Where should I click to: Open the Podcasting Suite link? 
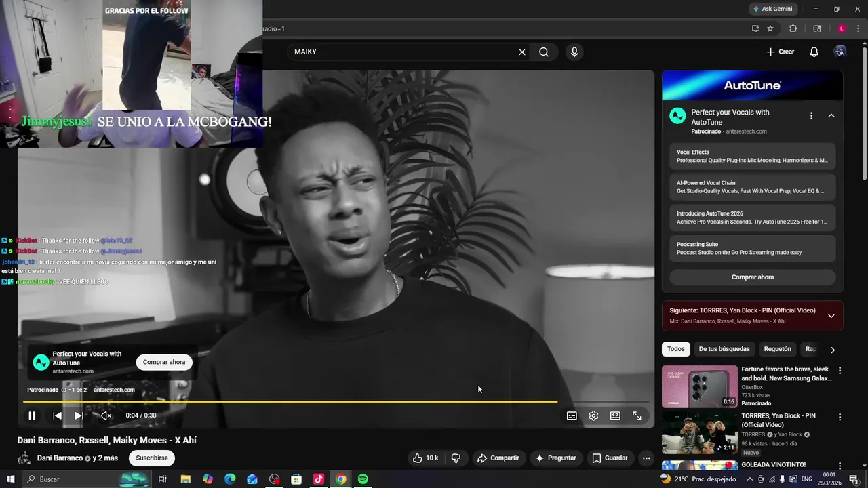click(752, 248)
